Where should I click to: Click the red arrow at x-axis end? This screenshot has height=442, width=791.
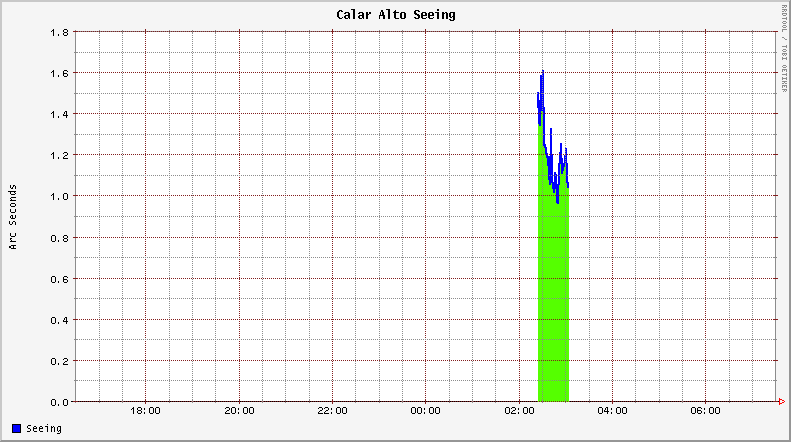[781, 402]
